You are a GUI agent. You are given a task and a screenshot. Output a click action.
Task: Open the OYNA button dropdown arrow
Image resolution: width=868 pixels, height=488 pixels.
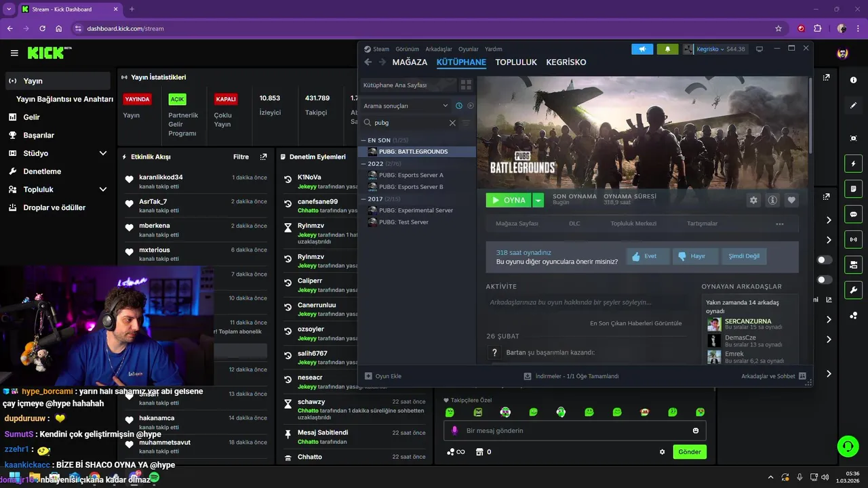(x=538, y=200)
